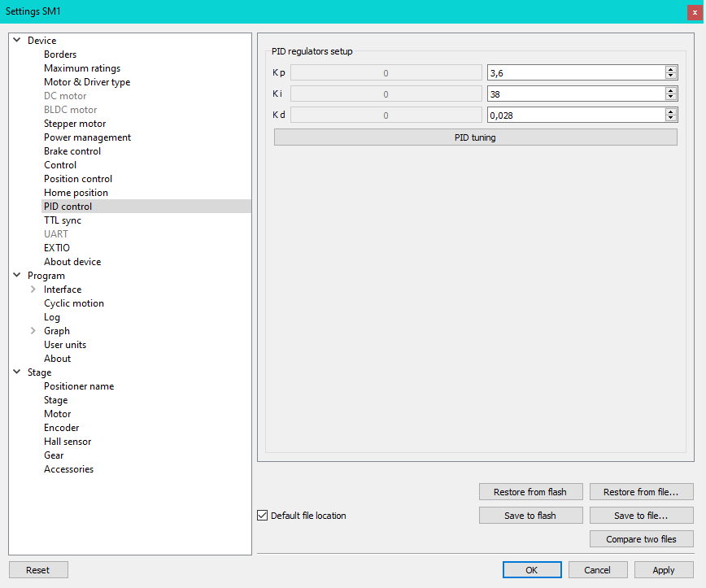
Task: Open the Encoder settings item
Action: [62, 428]
